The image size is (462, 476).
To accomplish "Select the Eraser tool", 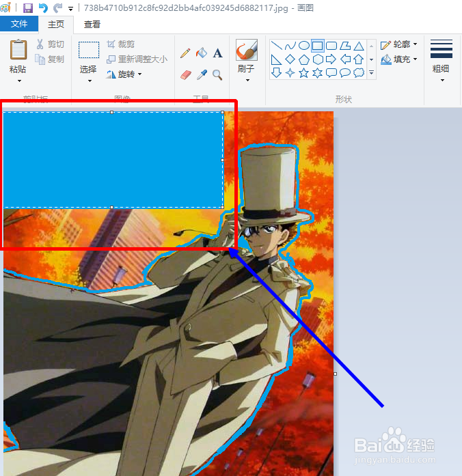I will tap(186, 74).
